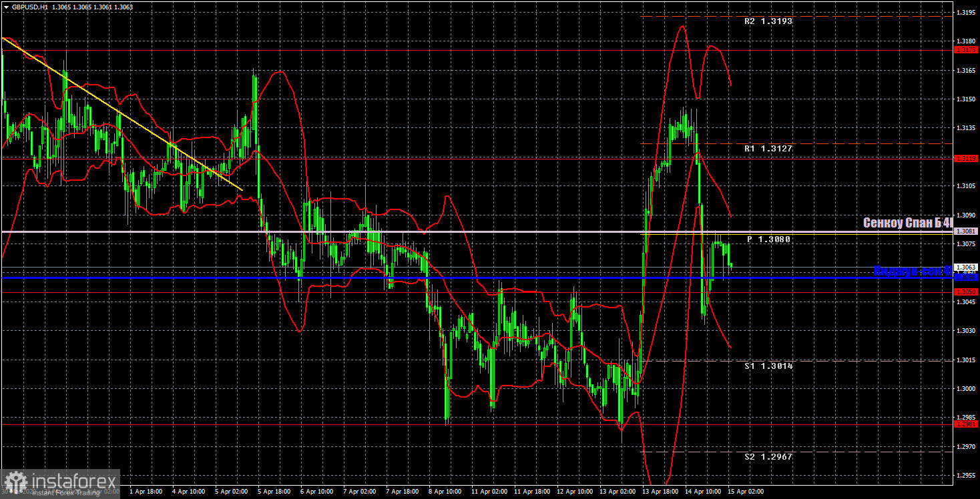Select the P 1.3080 pivot label
Screen dimensions: 980x499
tap(768, 239)
